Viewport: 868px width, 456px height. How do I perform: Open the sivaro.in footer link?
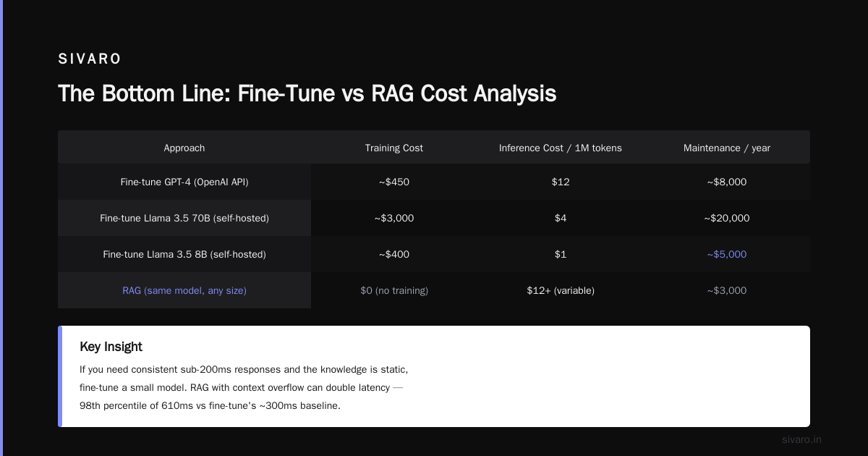[802, 439]
